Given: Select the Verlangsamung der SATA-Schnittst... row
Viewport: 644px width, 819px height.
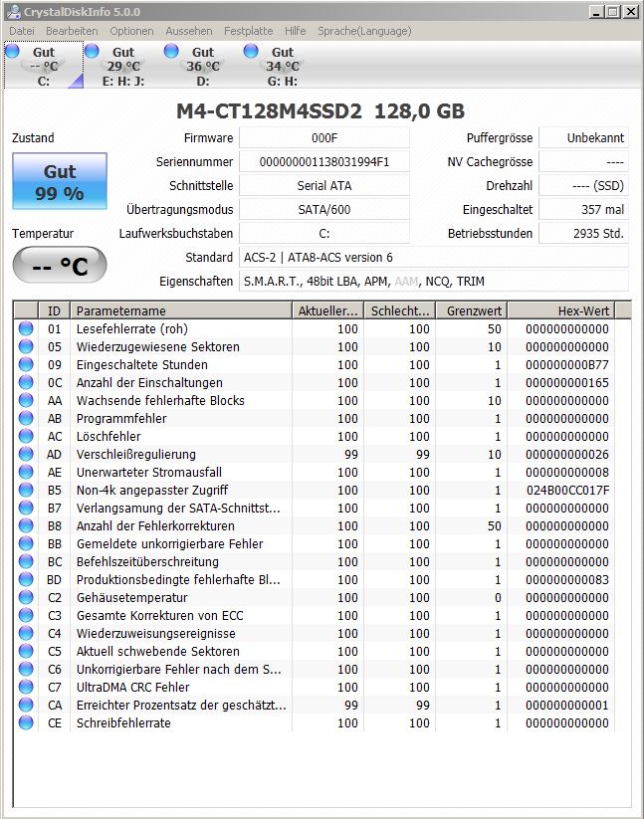Looking at the screenshot, I should point(315,508).
